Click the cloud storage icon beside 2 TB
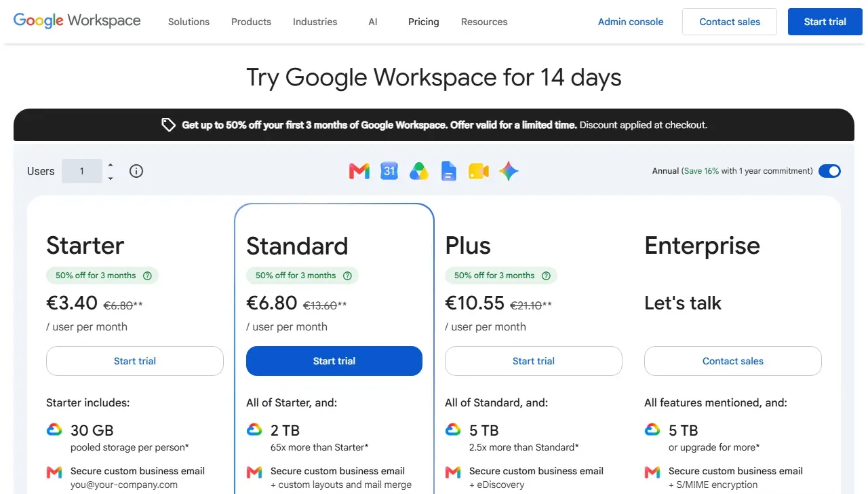 (254, 430)
